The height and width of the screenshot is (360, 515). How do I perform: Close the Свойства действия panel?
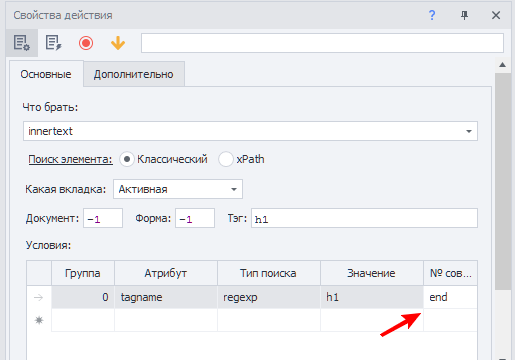click(496, 15)
